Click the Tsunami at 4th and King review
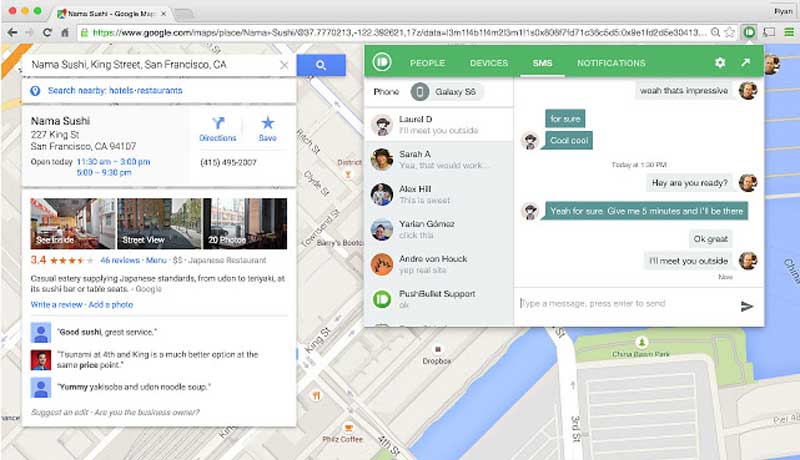Image resolution: width=800 pixels, height=460 pixels. click(x=158, y=360)
